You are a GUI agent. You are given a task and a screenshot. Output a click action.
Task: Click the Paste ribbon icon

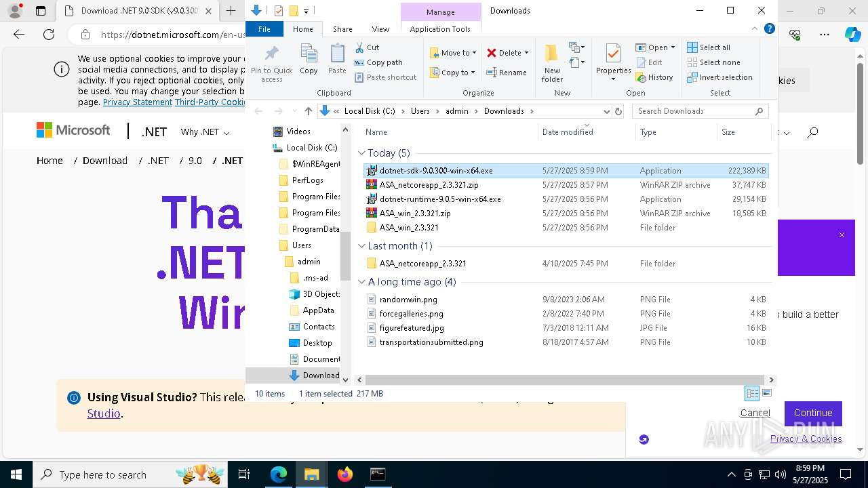click(337, 60)
